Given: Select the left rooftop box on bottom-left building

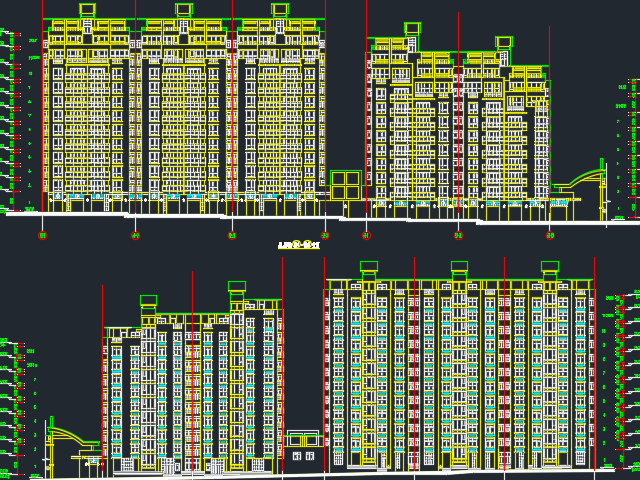Looking at the screenshot, I should point(148,300).
